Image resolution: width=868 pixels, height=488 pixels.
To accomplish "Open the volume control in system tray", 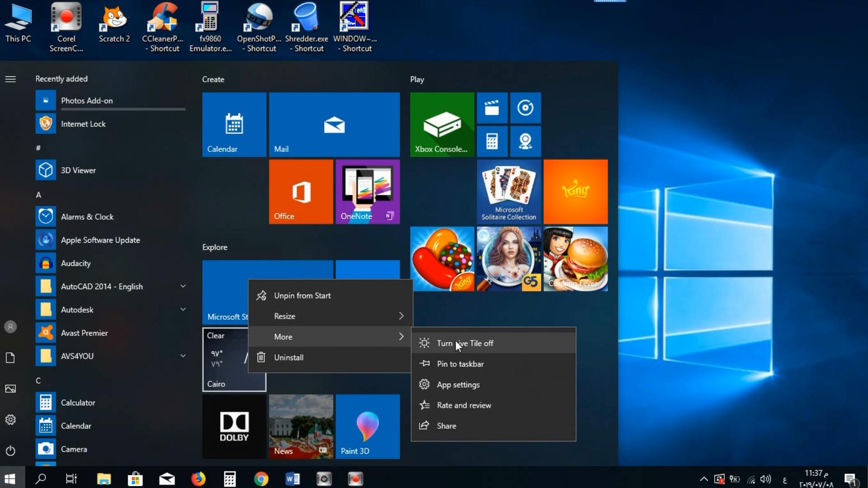I will (765, 479).
